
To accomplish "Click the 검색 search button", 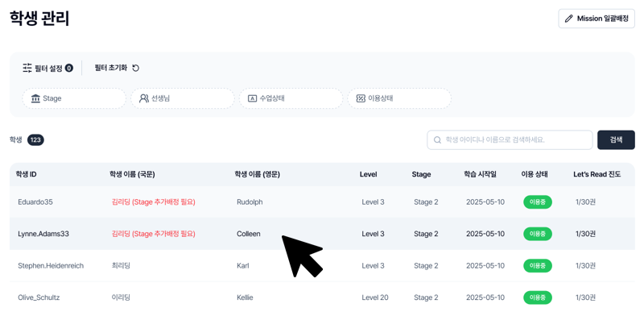I will [x=616, y=139].
